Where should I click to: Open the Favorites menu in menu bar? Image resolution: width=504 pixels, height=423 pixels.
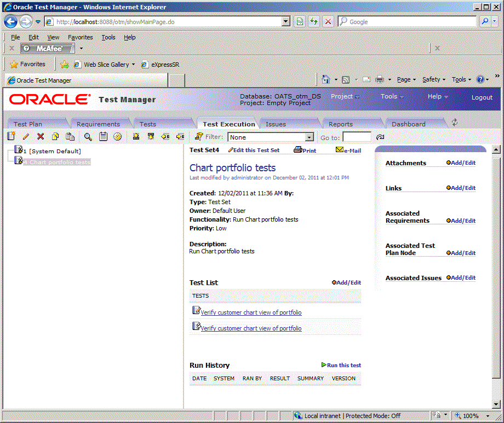(x=81, y=37)
